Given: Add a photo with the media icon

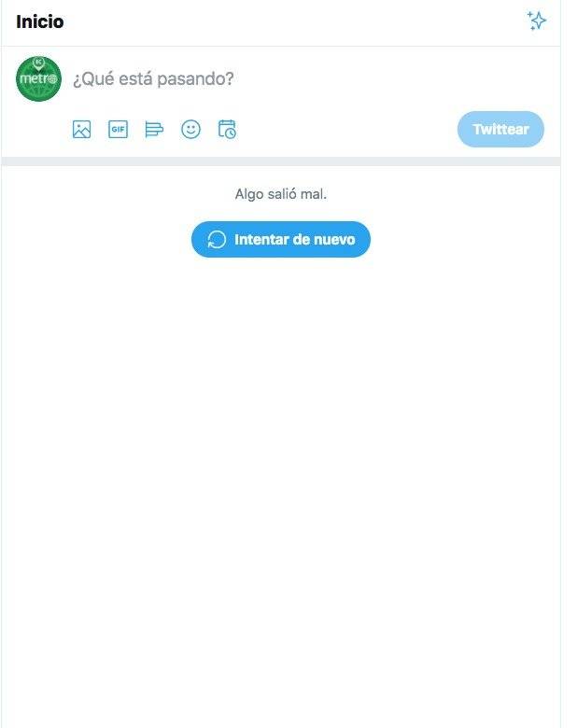Looking at the screenshot, I should [x=82, y=129].
